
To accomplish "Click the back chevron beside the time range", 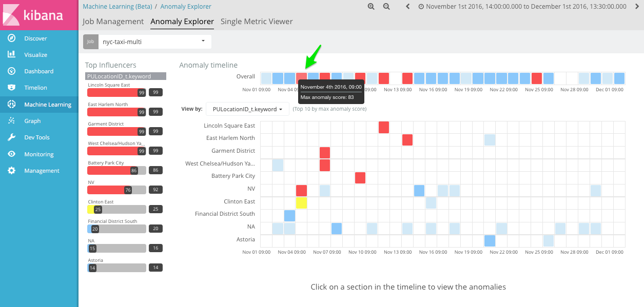I will [407, 7].
